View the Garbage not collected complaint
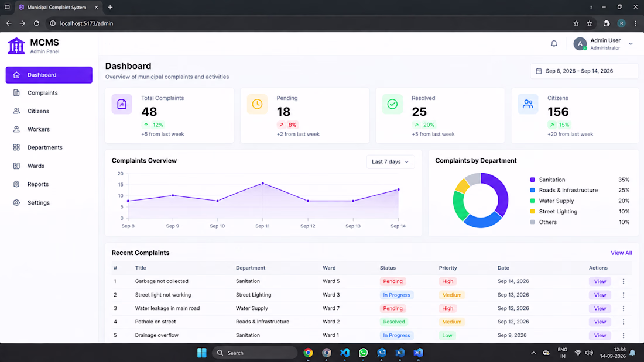Screen dimensions: 644x362 (600, 281)
